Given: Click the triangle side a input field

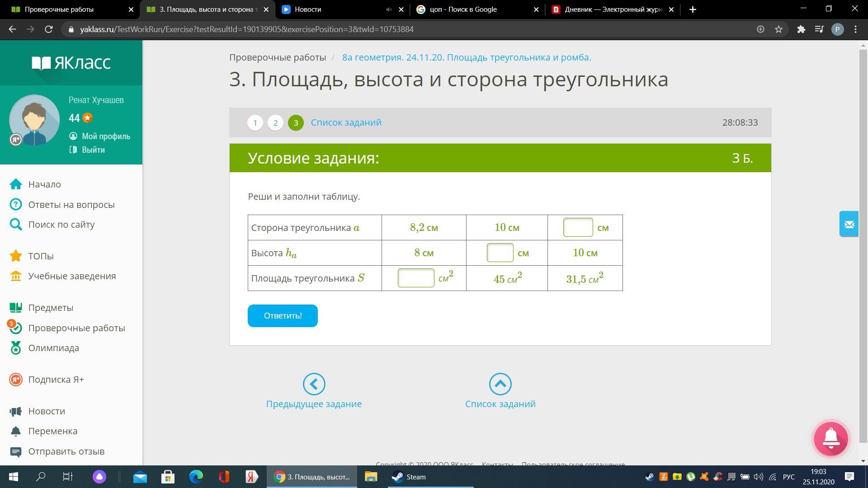Looking at the screenshot, I should [578, 227].
